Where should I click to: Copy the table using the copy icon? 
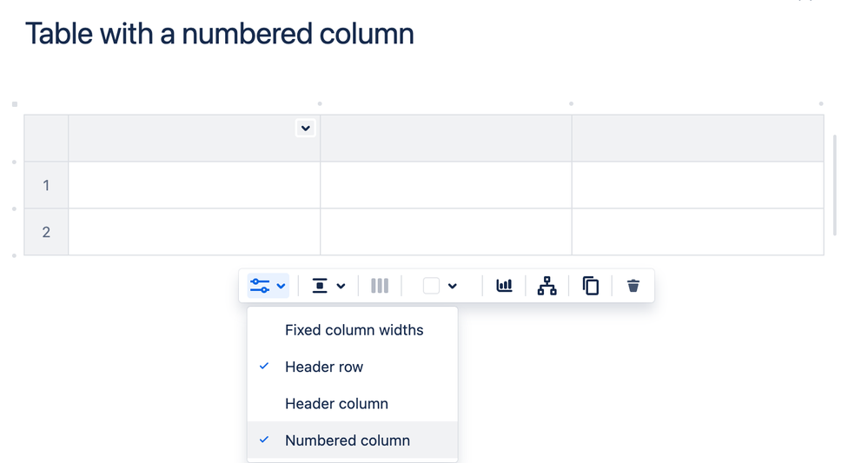[590, 286]
